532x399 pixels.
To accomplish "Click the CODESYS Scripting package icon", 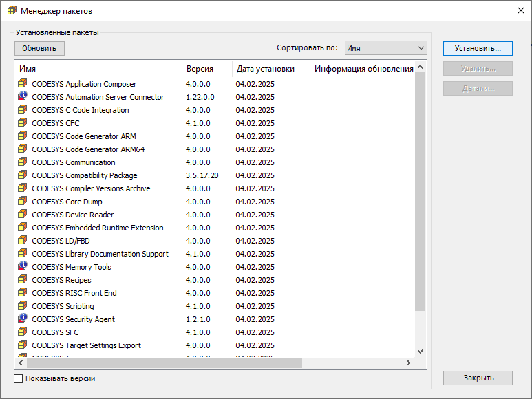I will click(x=23, y=306).
